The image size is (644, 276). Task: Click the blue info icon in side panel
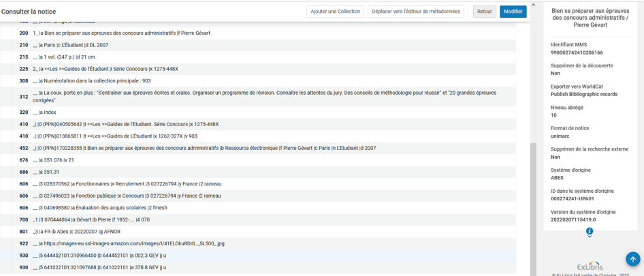click(x=590, y=232)
